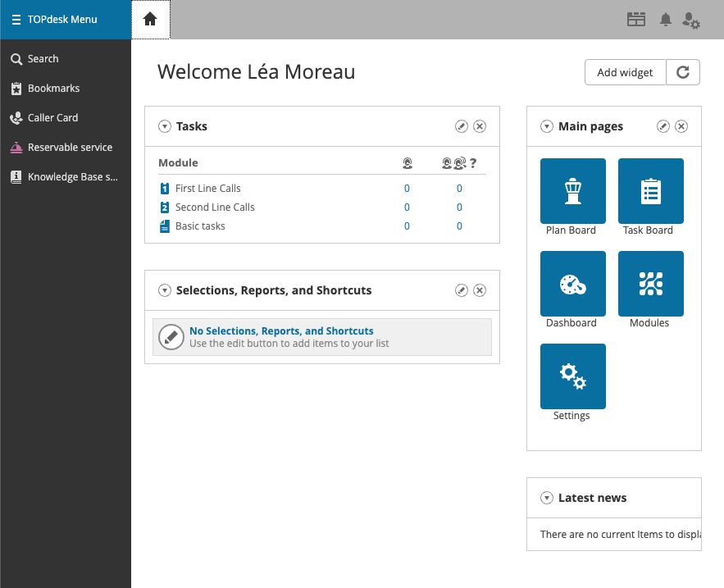The width and height of the screenshot is (724, 588).
Task: Click the Caller Card phone icon
Action: (16, 118)
